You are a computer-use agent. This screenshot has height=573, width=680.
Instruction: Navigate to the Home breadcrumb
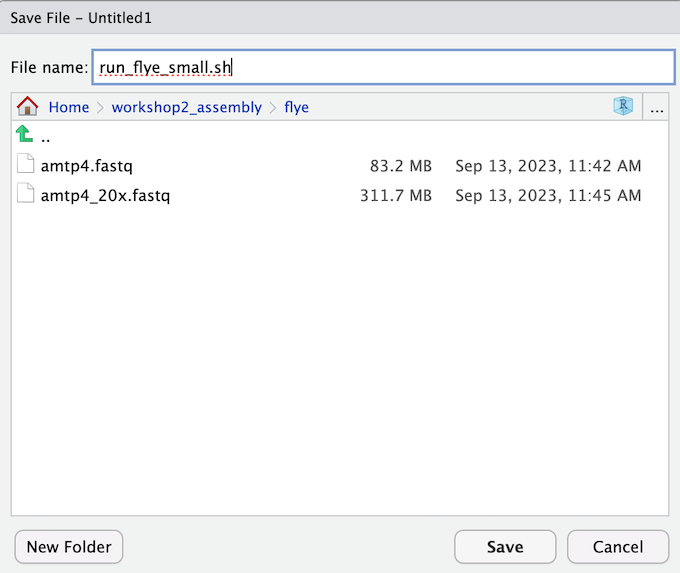pyautogui.click(x=69, y=107)
